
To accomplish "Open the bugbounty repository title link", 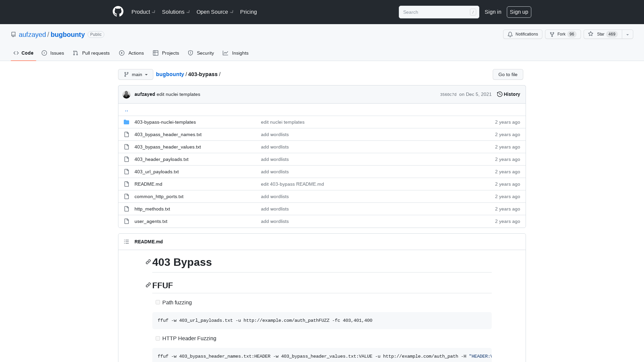I will click(68, 35).
